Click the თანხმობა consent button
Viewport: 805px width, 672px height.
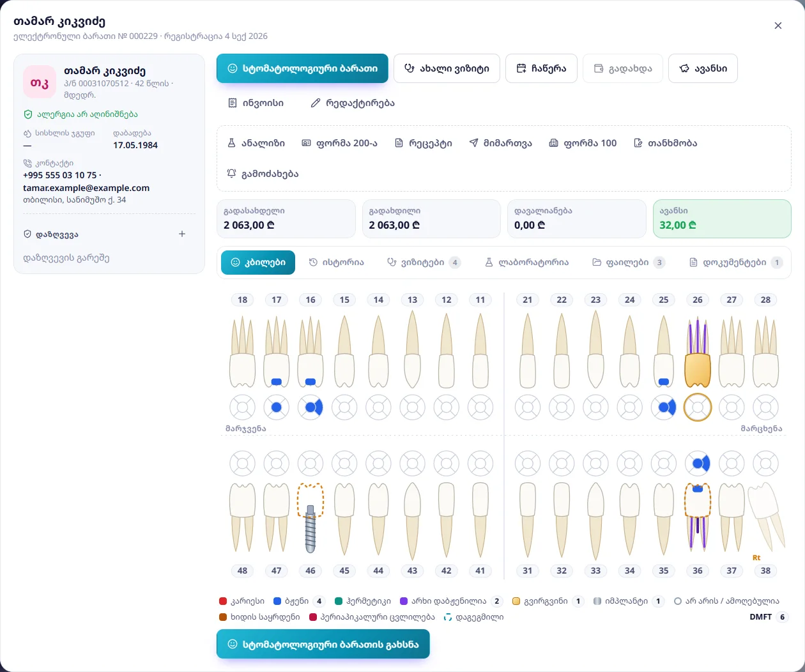coord(665,143)
